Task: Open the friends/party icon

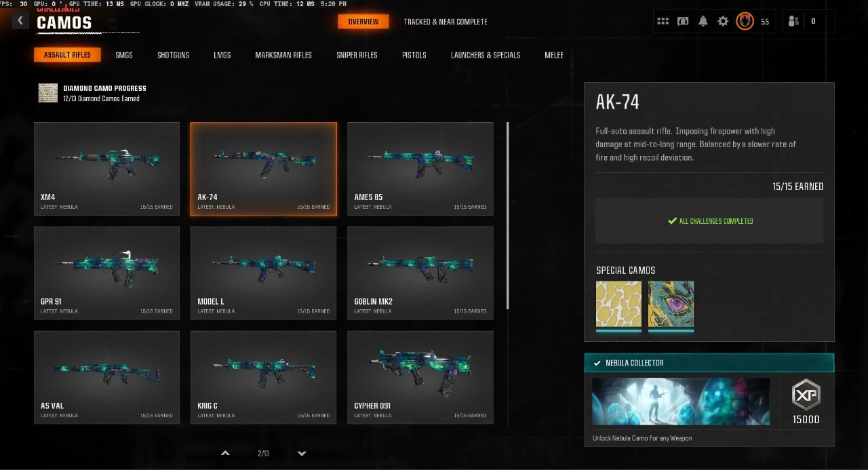Action: click(793, 22)
